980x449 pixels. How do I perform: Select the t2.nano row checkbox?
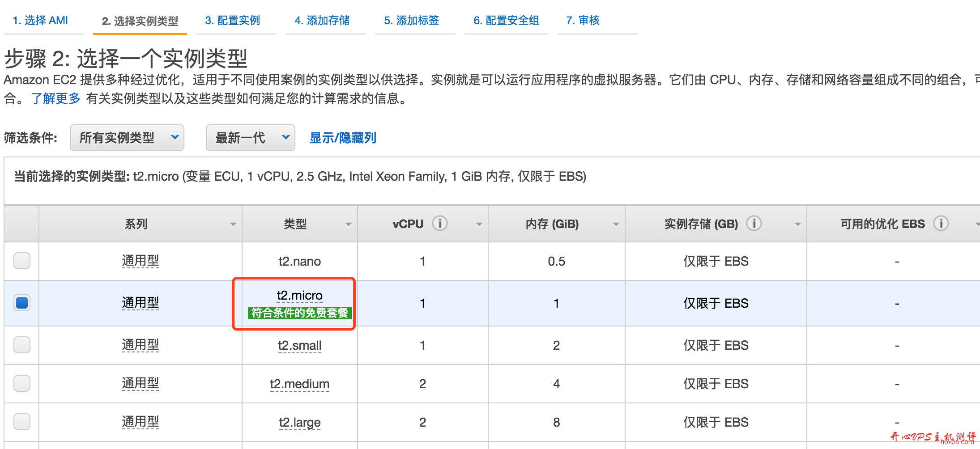click(x=21, y=261)
